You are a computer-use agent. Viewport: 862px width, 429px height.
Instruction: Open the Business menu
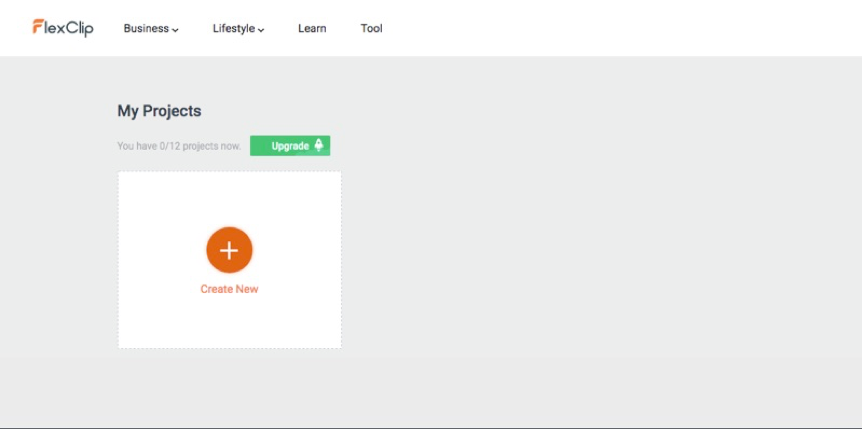click(146, 28)
